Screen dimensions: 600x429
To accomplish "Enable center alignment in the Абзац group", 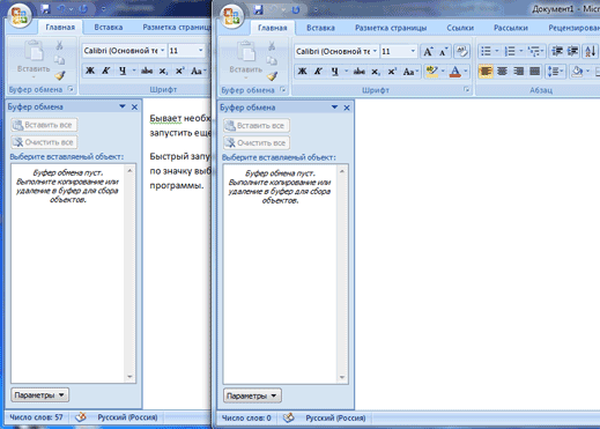I will pyautogui.click(x=502, y=71).
